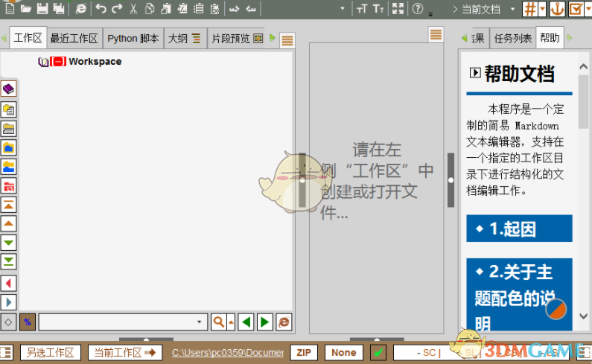
Task: Open the dropdown arrow next to hash button
Action: pos(542,9)
